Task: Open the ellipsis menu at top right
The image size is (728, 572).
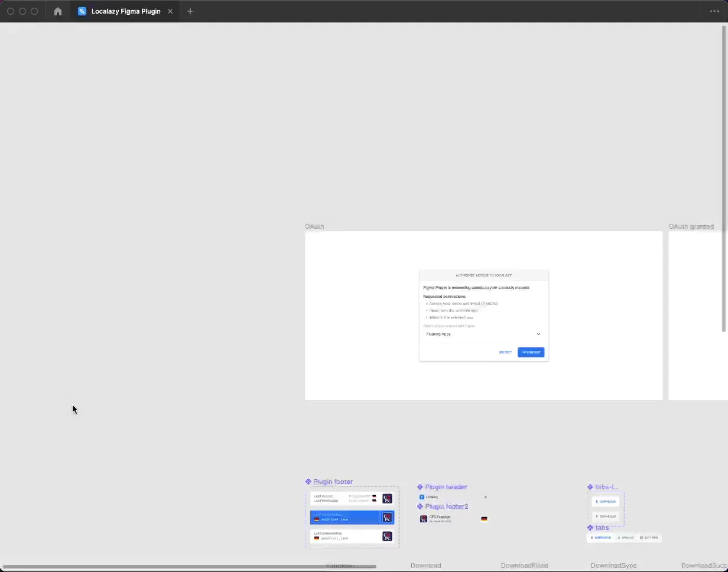Action: 714,11
